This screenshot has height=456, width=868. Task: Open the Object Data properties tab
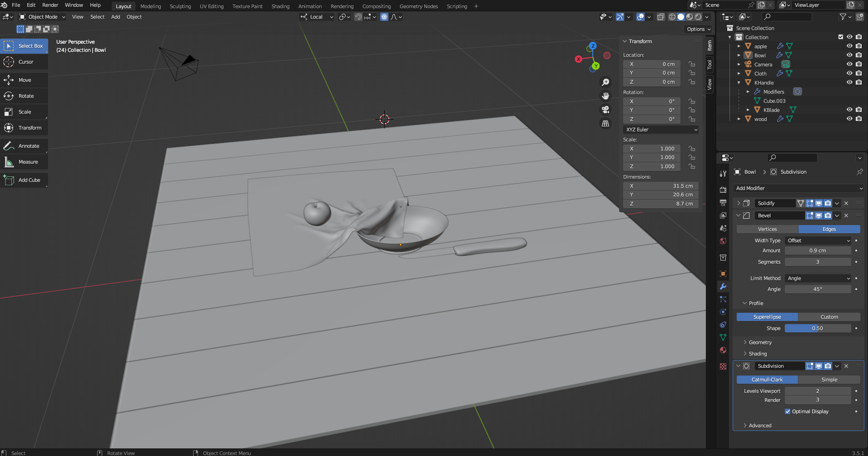pyautogui.click(x=723, y=337)
